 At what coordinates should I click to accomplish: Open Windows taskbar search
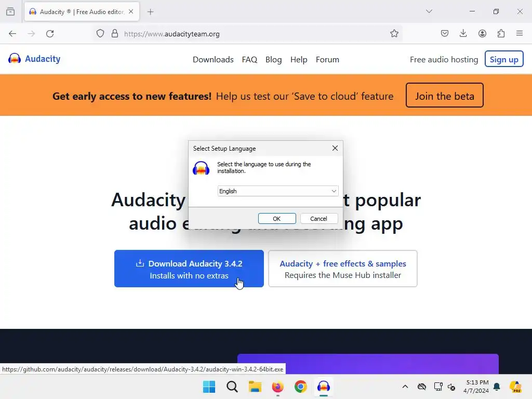pyautogui.click(x=232, y=387)
